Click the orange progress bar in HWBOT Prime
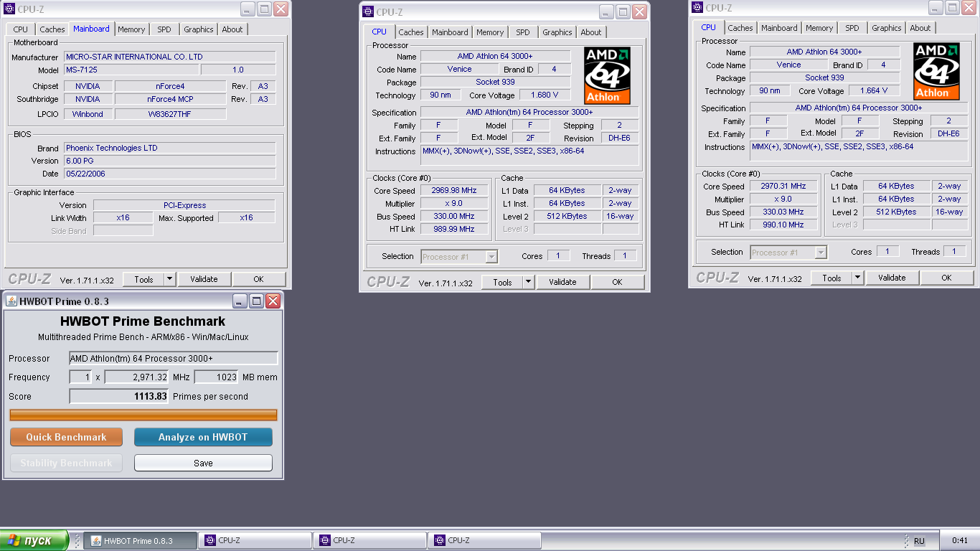The height and width of the screenshot is (551, 980). click(x=143, y=415)
